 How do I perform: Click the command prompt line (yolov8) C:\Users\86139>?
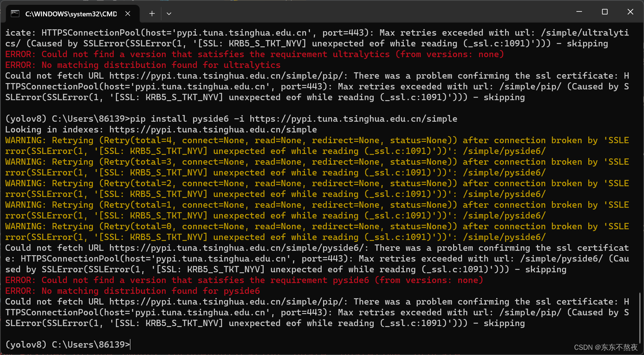(68, 345)
